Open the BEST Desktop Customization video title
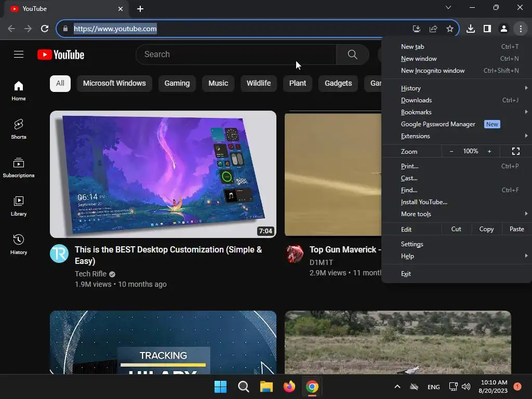Image resolution: width=532 pixels, height=399 pixels. pos(168,255)
